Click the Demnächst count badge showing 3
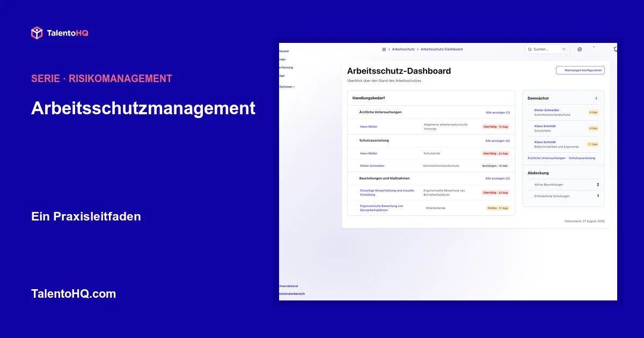This screenshot has width=644, height=338. pyautogui.click(x=596, y=98)
